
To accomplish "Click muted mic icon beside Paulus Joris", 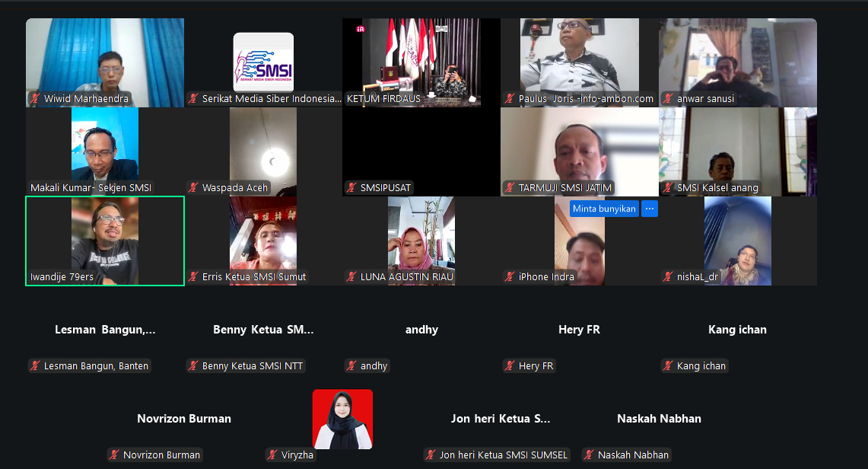I will [x=510, y=99].
